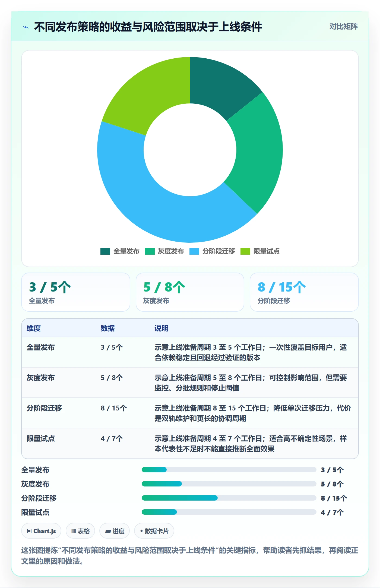Click the 数据卡片 tag chip
Screen dimensions: 380x588
(154, 531)
